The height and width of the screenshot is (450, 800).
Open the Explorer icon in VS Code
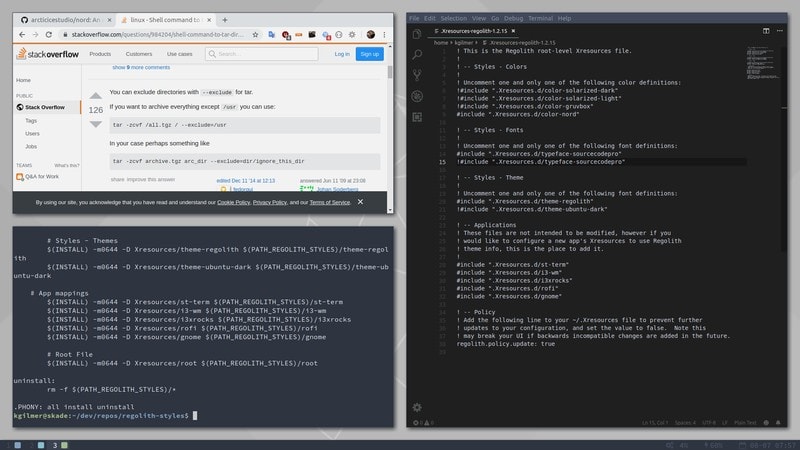(417, 34)
